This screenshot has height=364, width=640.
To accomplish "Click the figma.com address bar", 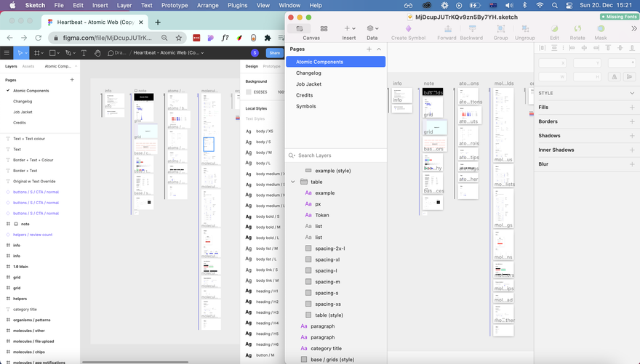I will coord(108,38).
